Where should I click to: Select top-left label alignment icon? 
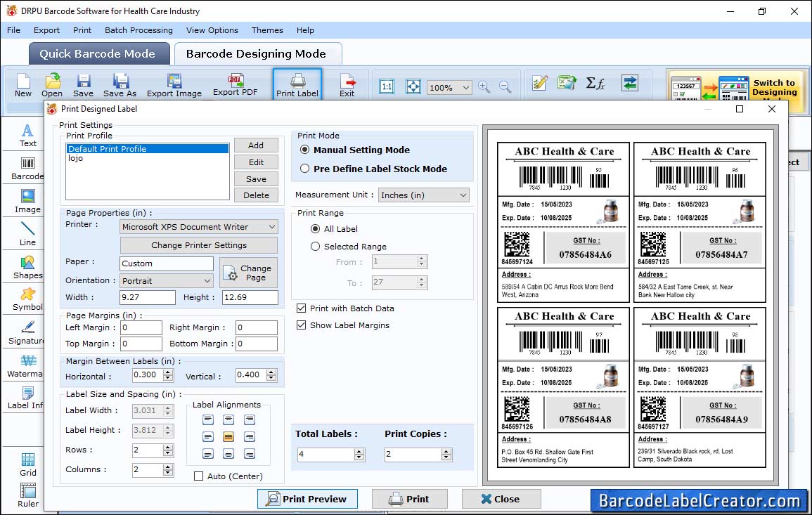point(207,419)
